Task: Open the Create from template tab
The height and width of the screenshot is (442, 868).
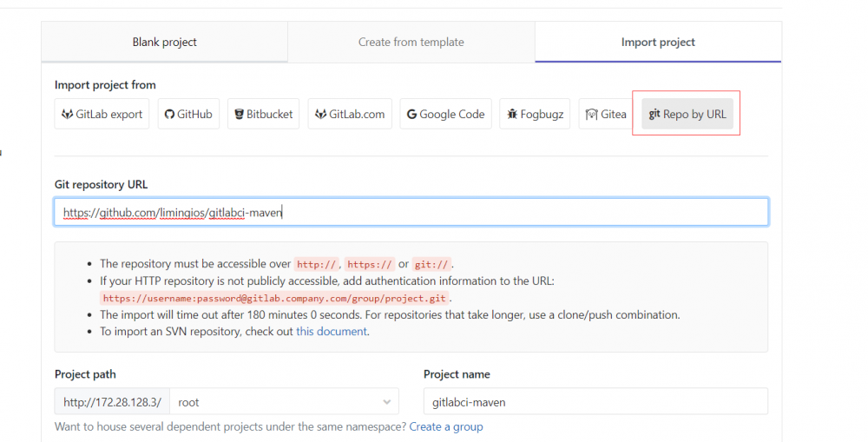Action: coord(411,42)
